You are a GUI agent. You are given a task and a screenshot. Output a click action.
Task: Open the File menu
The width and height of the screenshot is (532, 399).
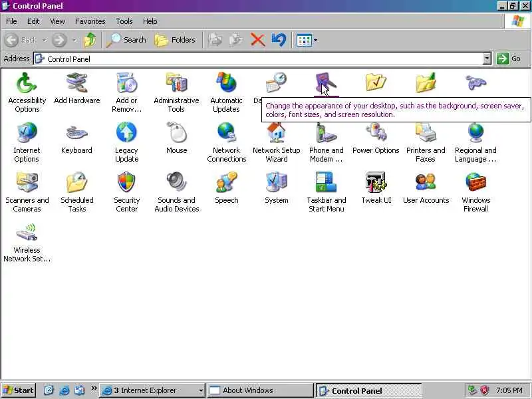(x=11, y=21)
